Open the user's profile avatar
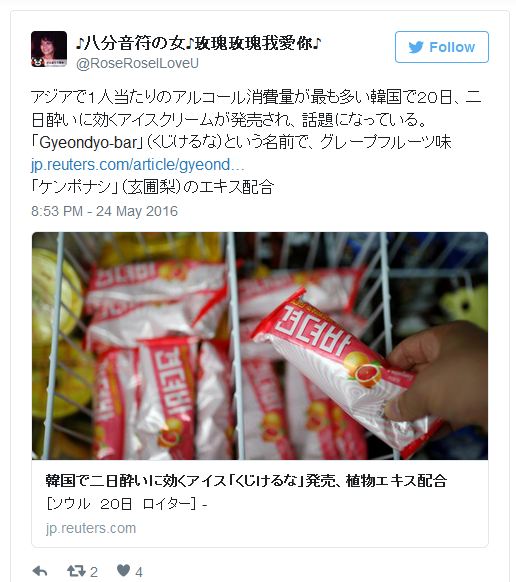 [49, 49]
